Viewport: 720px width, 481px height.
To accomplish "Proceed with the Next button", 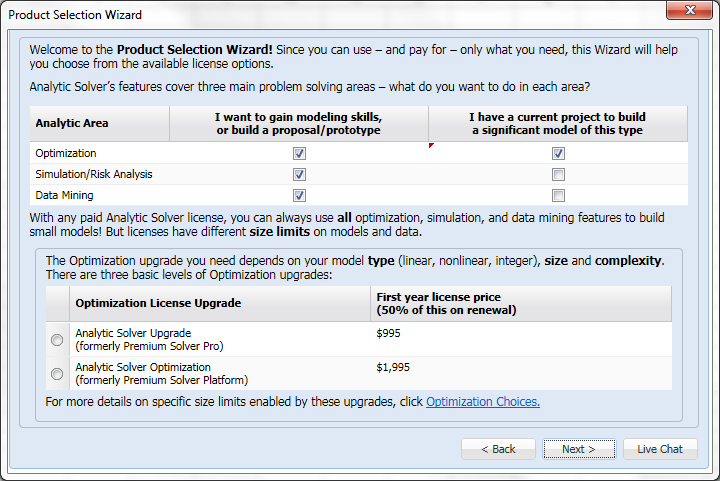I will [x=579, y=449].
